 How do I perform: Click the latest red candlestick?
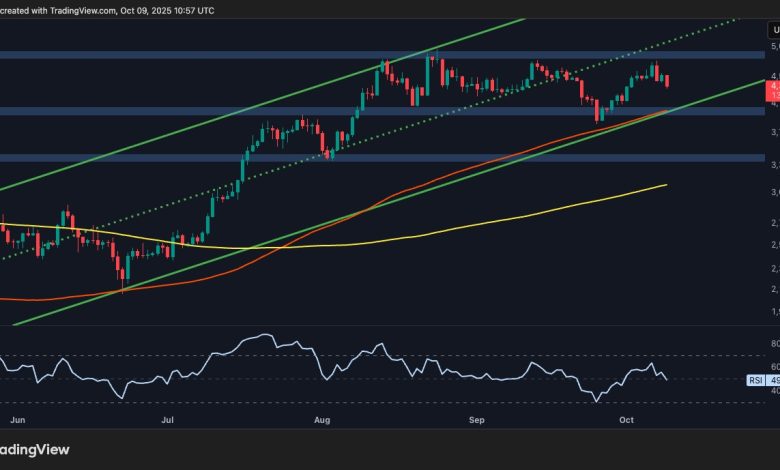[667, 80]
